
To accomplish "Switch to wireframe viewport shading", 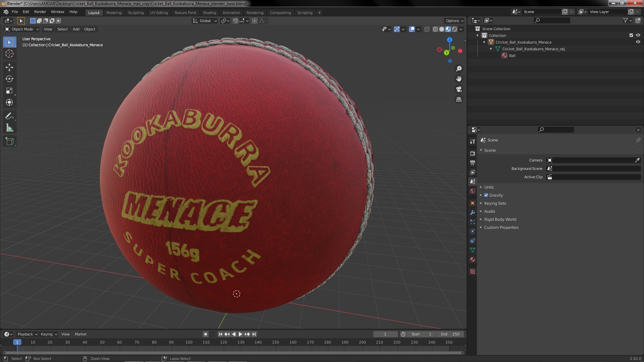I will click(435, 29).
